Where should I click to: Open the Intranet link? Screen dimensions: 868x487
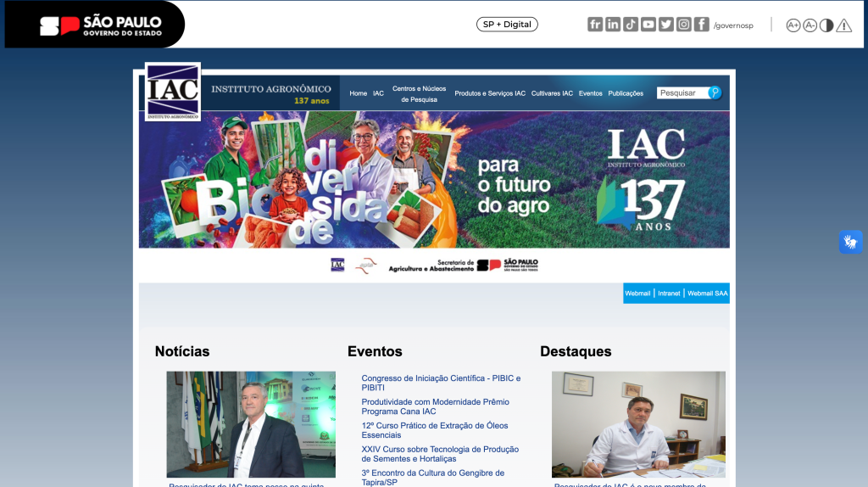(x=669, y=294)
